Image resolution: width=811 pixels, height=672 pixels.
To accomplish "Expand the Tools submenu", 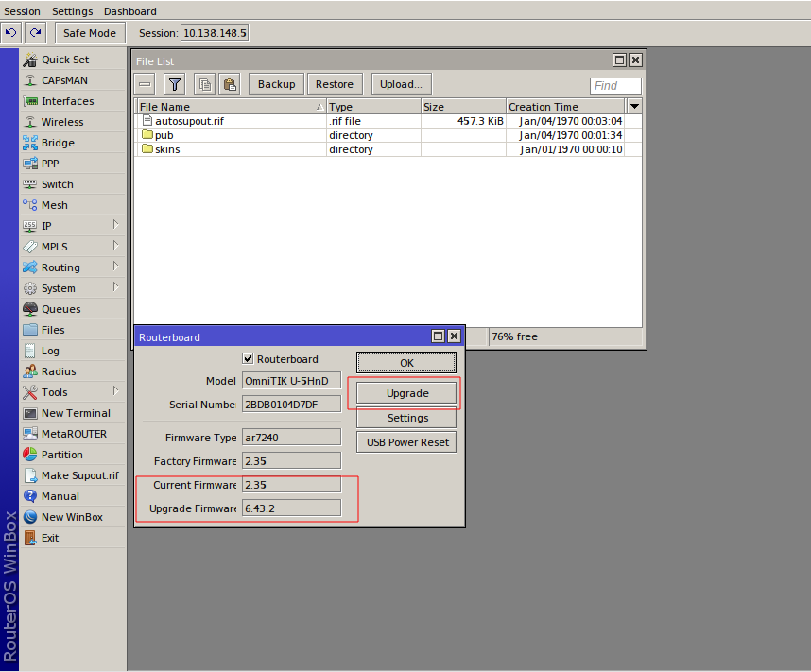I will tap(73, 392).
